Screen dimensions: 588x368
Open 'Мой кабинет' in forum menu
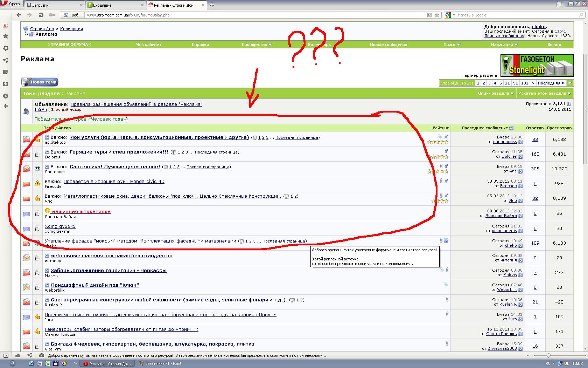[148, 45]
